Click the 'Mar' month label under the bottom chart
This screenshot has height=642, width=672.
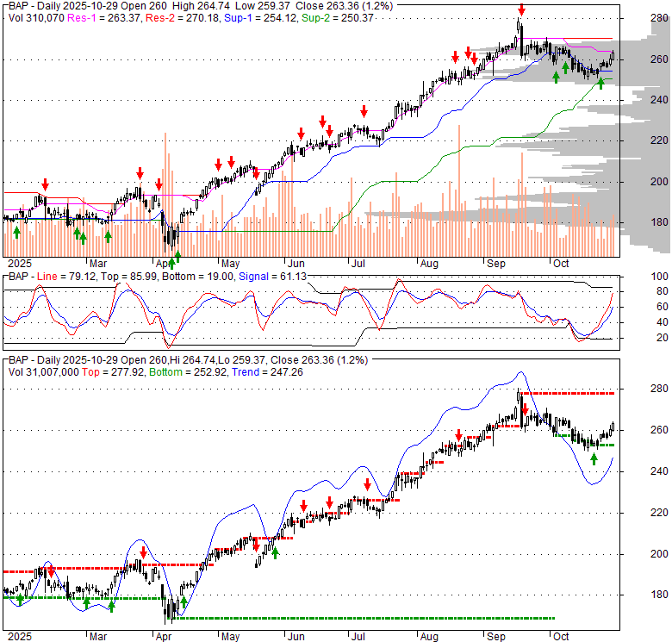(x=97, y=637)
